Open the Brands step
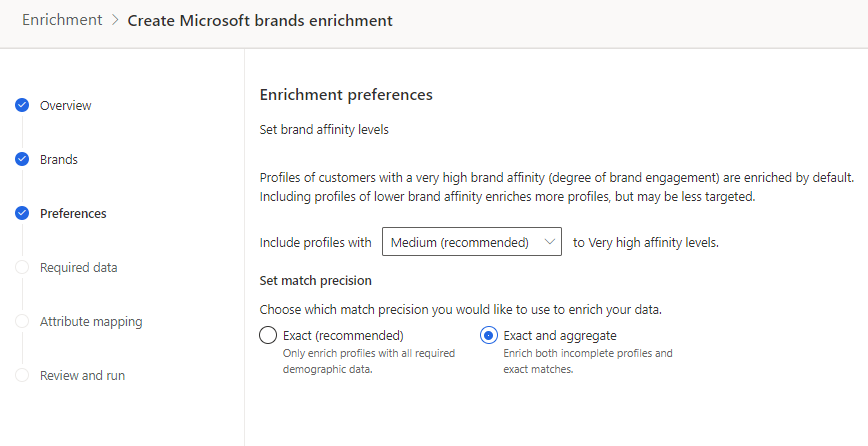The image size is (868, 446). click(x=58, y=159)
